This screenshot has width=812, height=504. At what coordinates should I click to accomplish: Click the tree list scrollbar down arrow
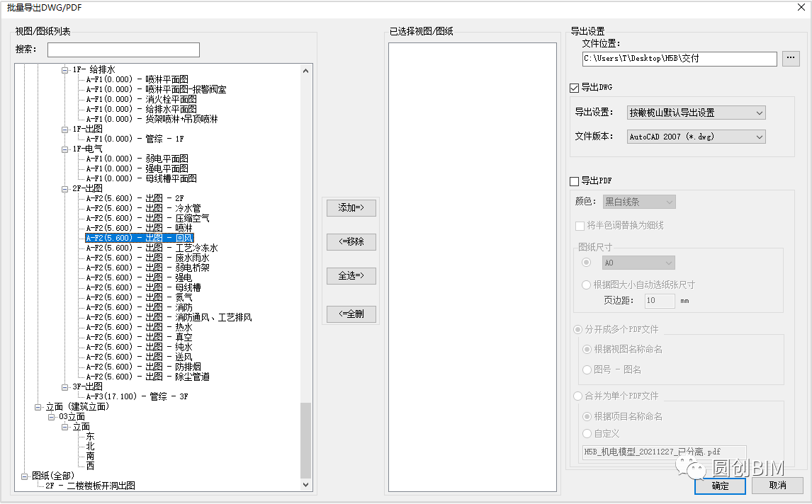point(305,485)
